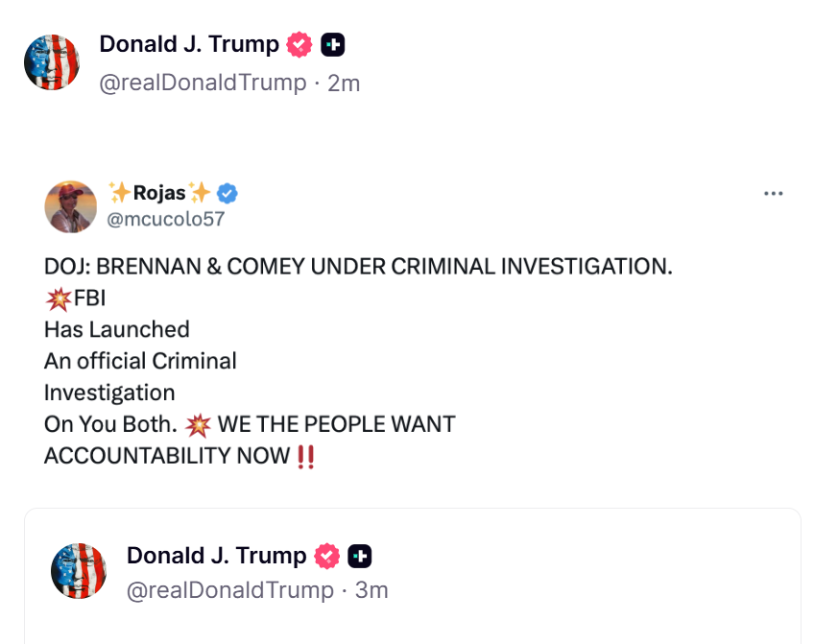This screenshot has height=644, width=814.
Task: Open the three-dot more options menu
Action: pyautogui.click(x=773, y=193)
